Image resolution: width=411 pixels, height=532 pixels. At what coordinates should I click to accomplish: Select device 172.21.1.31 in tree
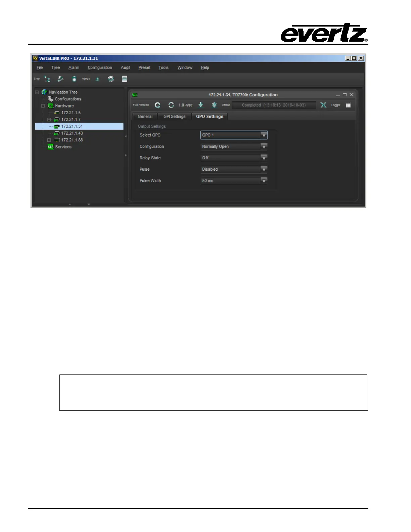[79, 126]
